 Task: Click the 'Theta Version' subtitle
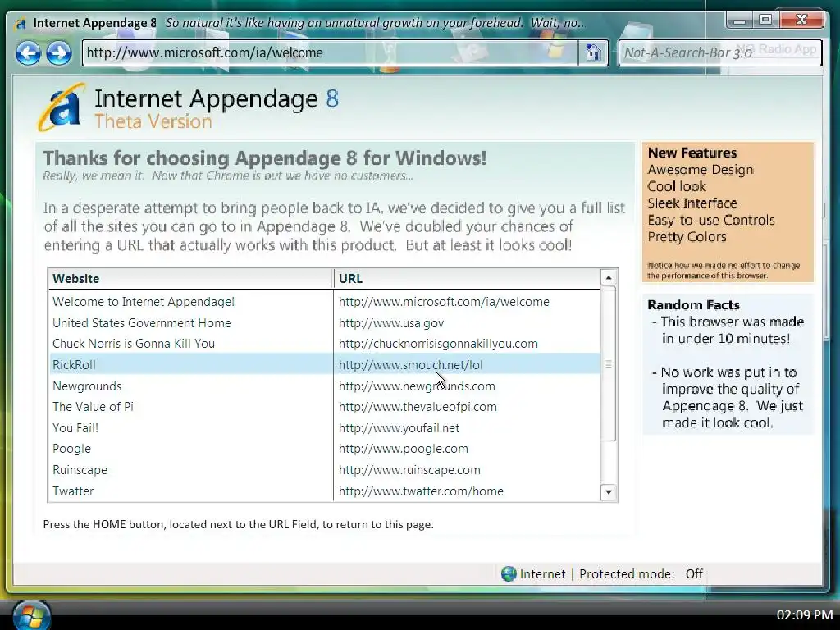point(153,121)
